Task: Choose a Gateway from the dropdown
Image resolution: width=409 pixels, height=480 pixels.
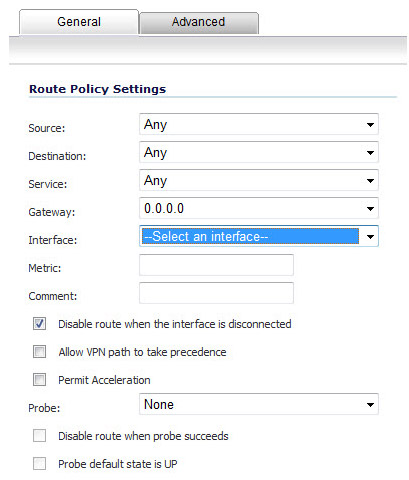Action: point(259,208)
